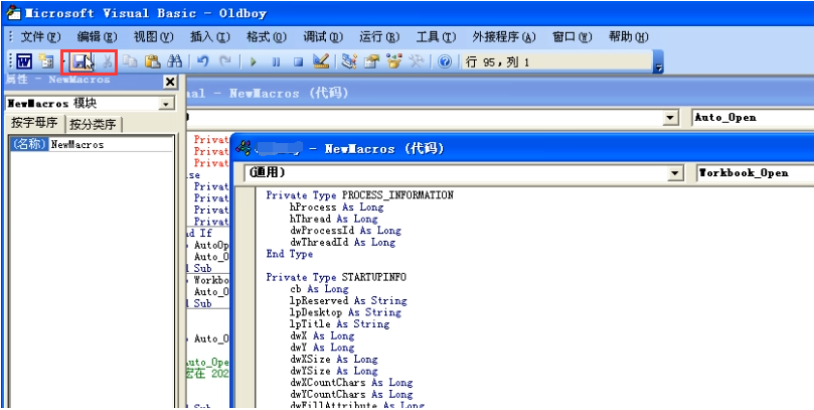Open the 插入 menu

click(x=210, y=37)
